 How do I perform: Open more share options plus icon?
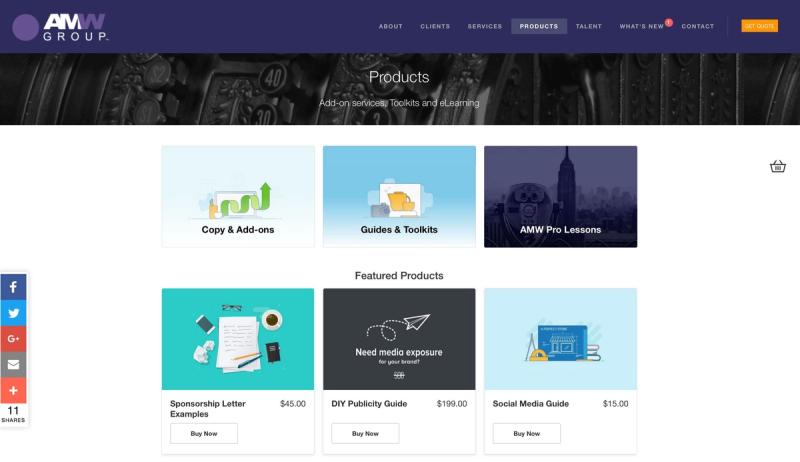pyautogui.click(x=13, y=391)
